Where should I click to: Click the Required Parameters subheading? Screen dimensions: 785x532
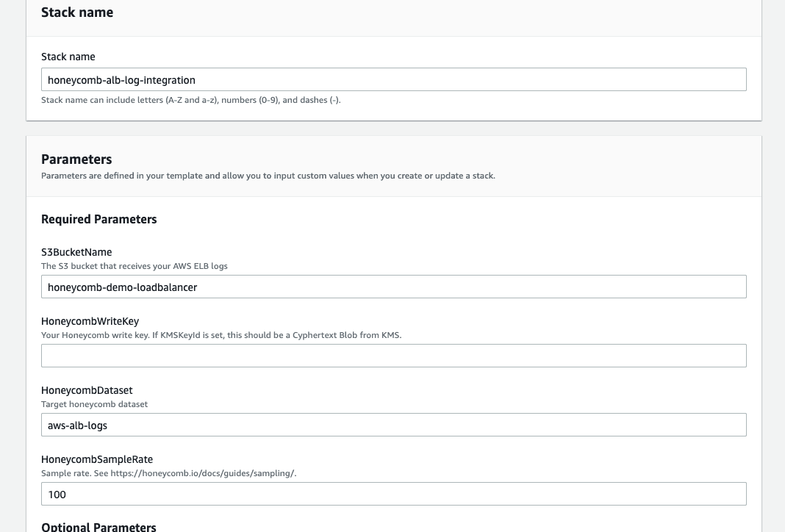pos(99,219)
